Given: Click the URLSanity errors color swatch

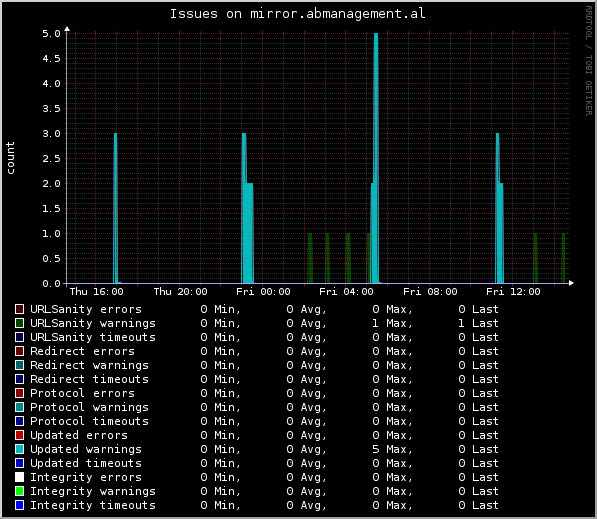Looking at the screenshot, I should (x=19, y=309).
